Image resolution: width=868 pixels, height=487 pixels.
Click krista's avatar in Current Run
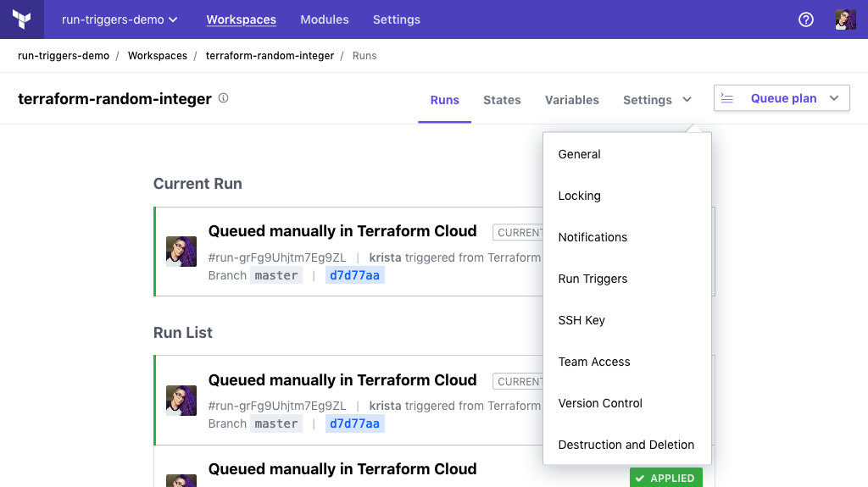[181, 252]
